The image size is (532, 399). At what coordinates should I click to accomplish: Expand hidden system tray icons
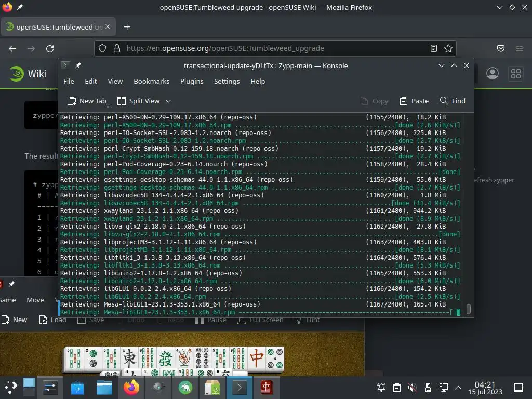click(x=458, y=387)
